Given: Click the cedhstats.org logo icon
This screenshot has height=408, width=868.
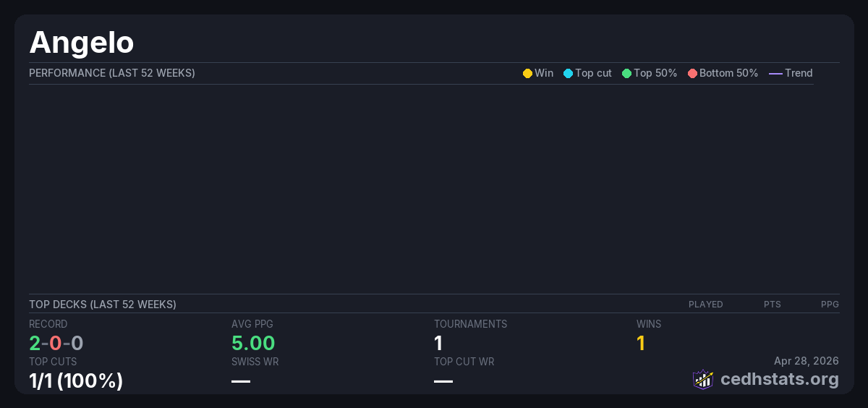Looking at the screenshot, I should [703, 379].
